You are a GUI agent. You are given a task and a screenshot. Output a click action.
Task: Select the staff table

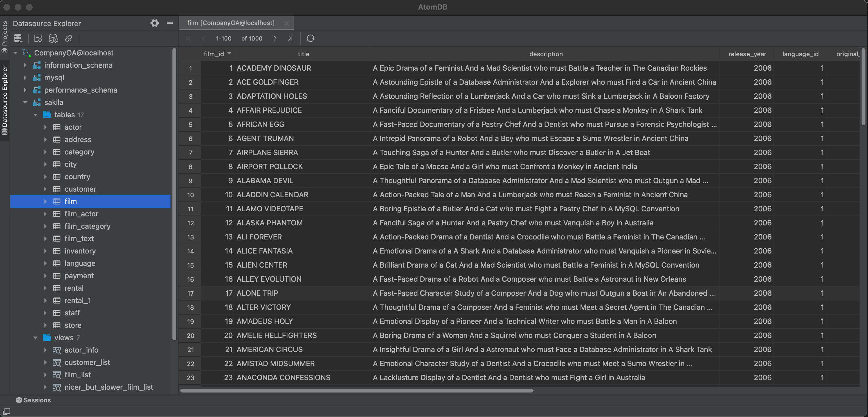click(72, 313)
